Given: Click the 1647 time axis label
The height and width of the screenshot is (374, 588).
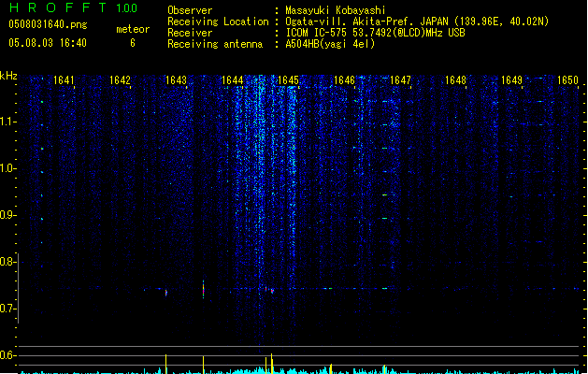Looking at the screenshot, I should tap(400, 79).
